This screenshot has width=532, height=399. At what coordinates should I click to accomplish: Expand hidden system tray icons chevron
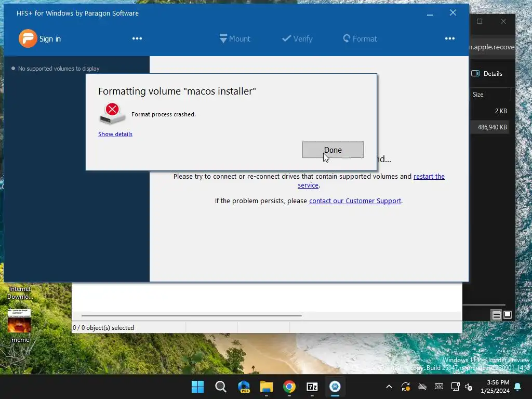pos(389,387)
